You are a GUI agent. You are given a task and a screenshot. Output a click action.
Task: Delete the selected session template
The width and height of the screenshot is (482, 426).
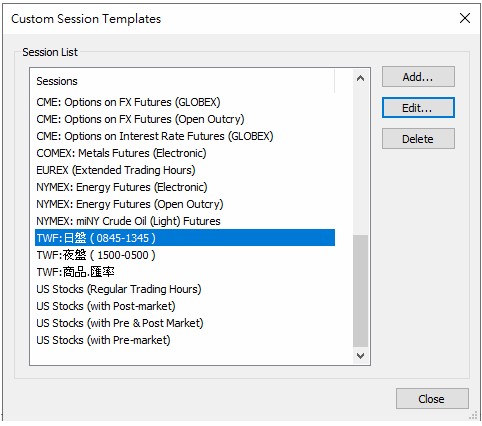(x=418, y=139)
